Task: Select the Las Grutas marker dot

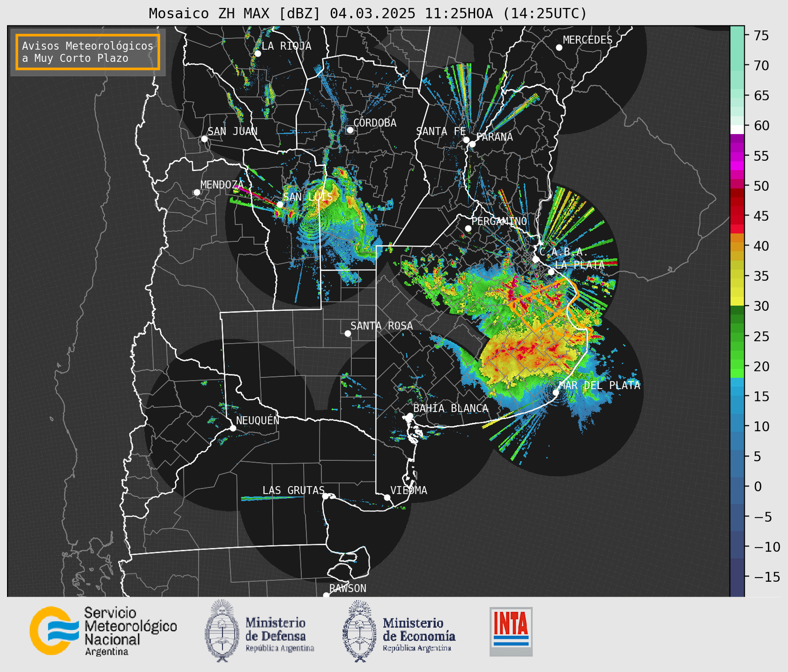Action: point(326,496)
